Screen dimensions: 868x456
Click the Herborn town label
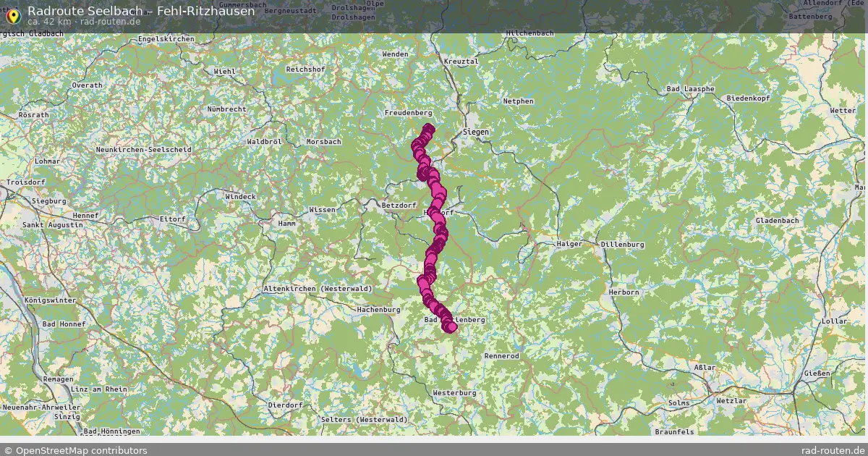(x=624, y=292)
